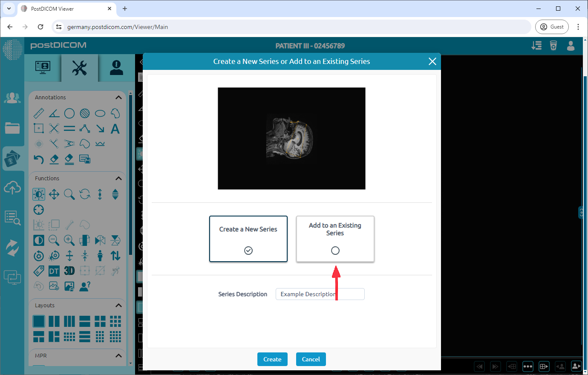588x375 pixels.
Task: Choose the text annotation tool
Action: click(115, 129)
